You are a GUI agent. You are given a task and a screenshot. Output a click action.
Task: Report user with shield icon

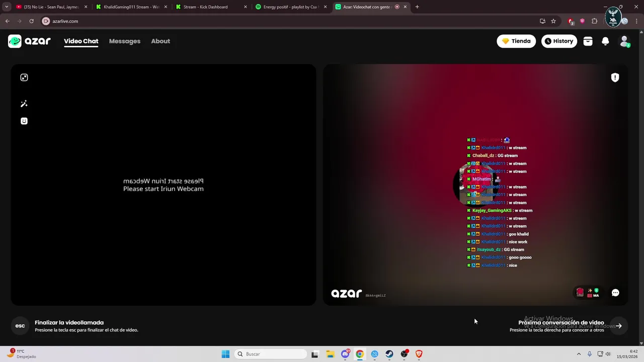(x=615, y=77)
